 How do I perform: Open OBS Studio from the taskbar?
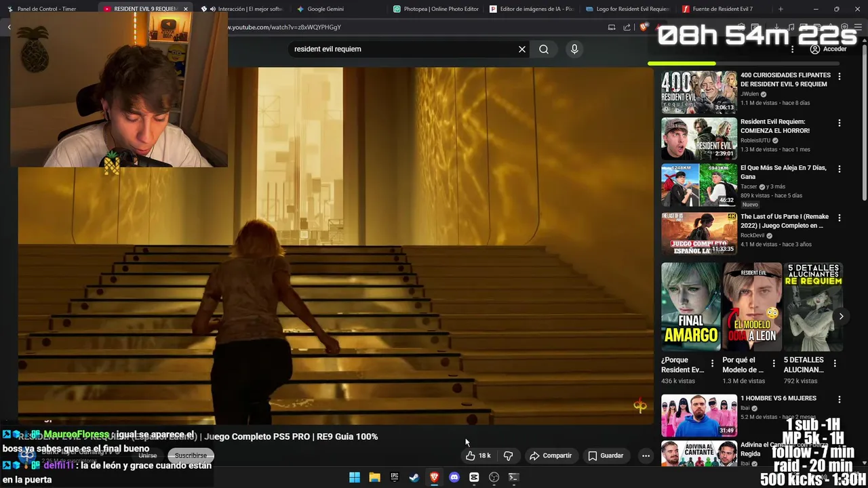pos(494,477)
